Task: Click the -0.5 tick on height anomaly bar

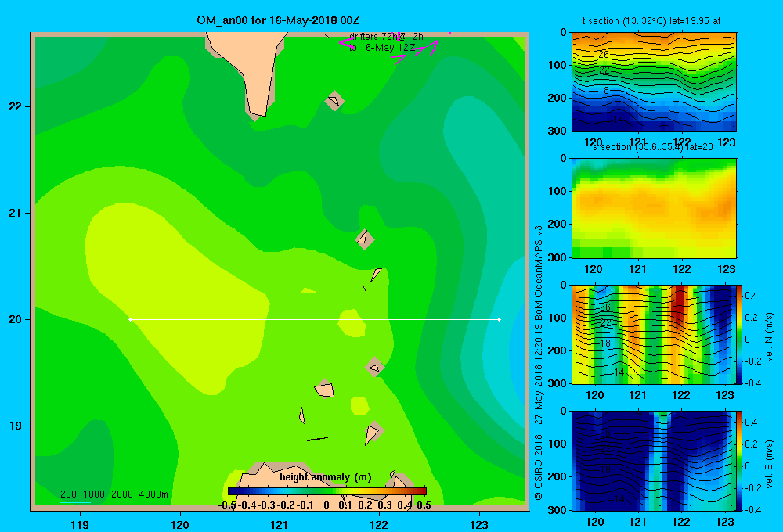Action: (227, 505)
